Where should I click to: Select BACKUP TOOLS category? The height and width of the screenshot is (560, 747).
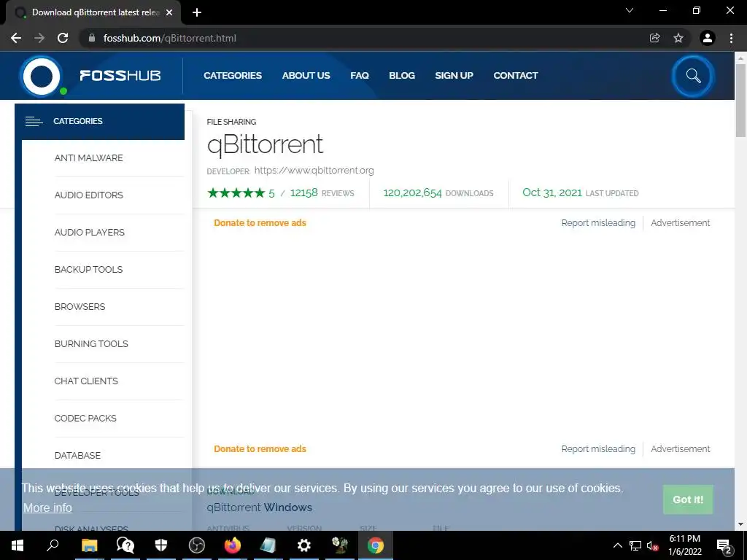click(x=88, y=270)
